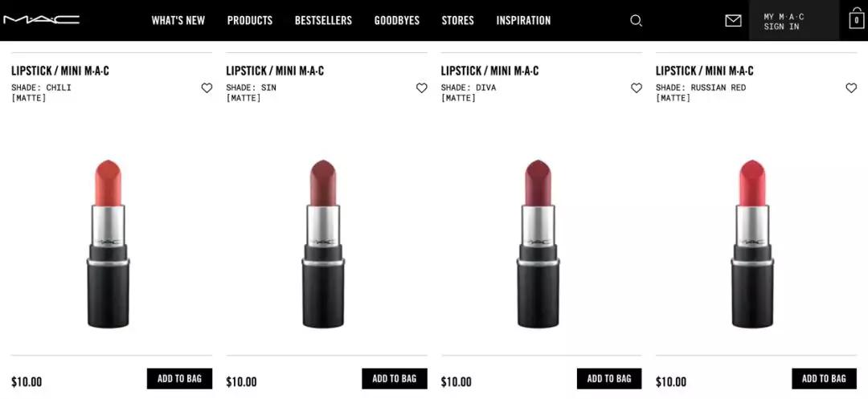Open the What's New menu

178,20
